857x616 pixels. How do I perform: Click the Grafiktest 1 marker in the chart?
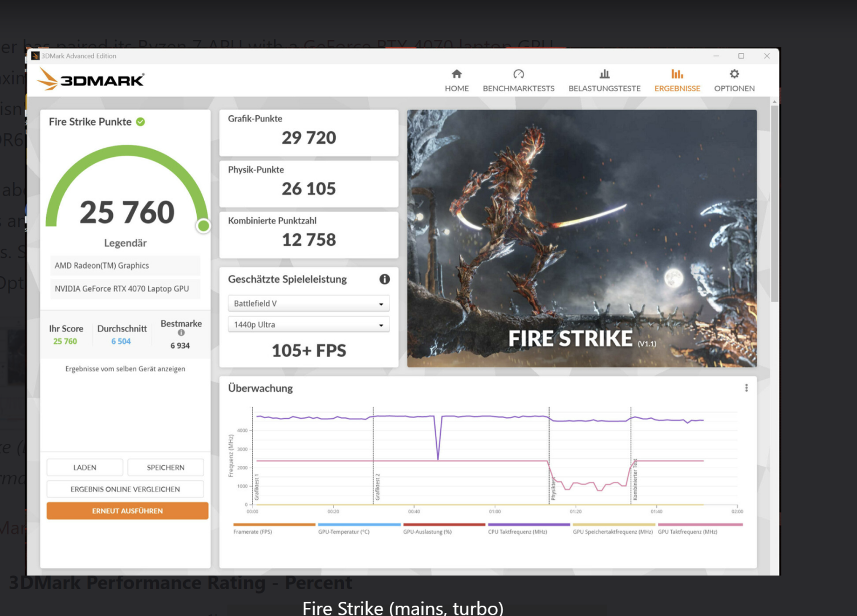click(x=257, y=487)
